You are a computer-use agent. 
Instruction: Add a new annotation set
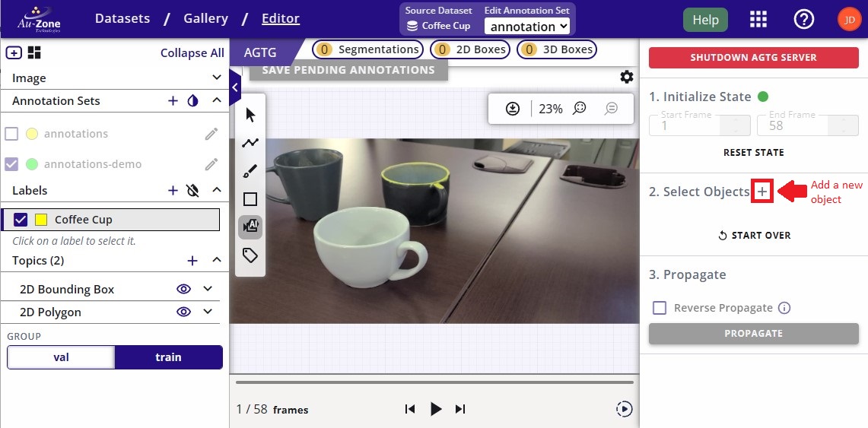point(173,100)
